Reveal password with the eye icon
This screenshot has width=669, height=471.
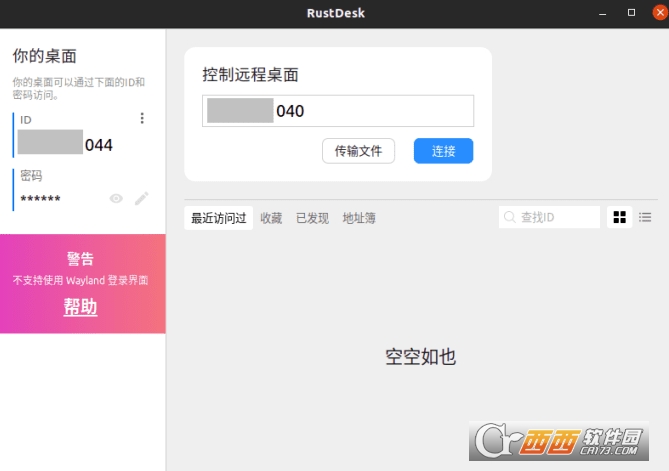[x=116, y=198]
